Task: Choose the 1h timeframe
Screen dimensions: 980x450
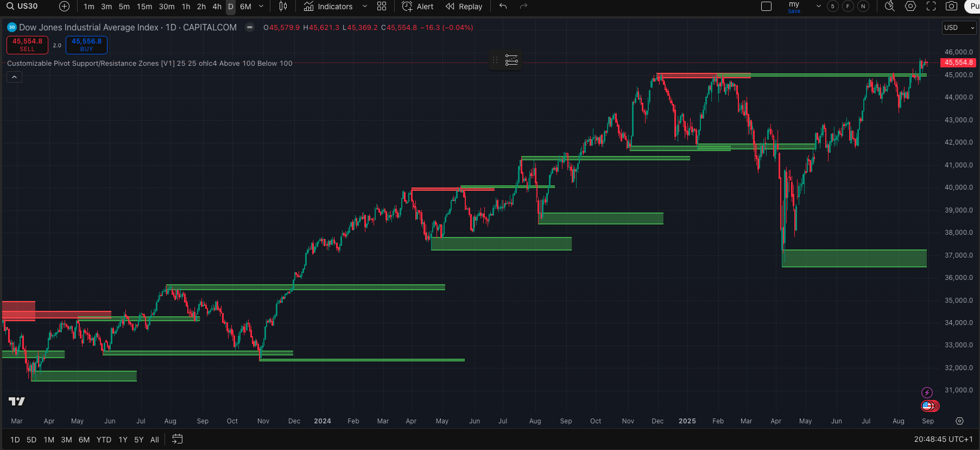Action: click(x=186, y=7)
